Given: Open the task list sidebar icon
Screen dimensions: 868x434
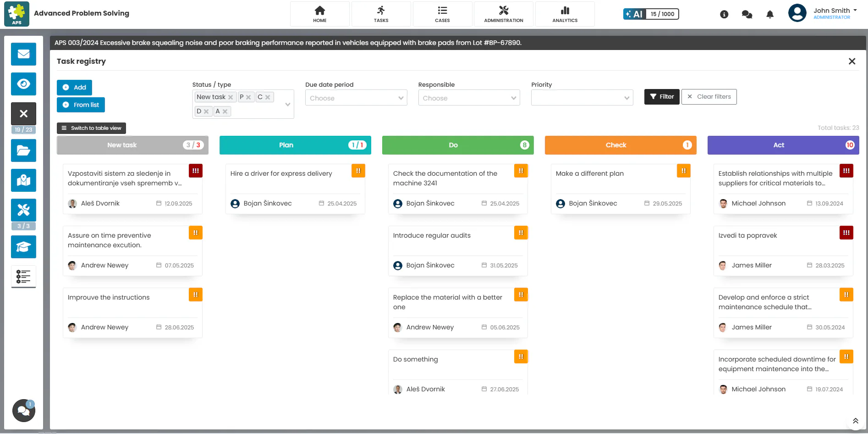Looking at the screenshot, I should [x=23, y=277].
